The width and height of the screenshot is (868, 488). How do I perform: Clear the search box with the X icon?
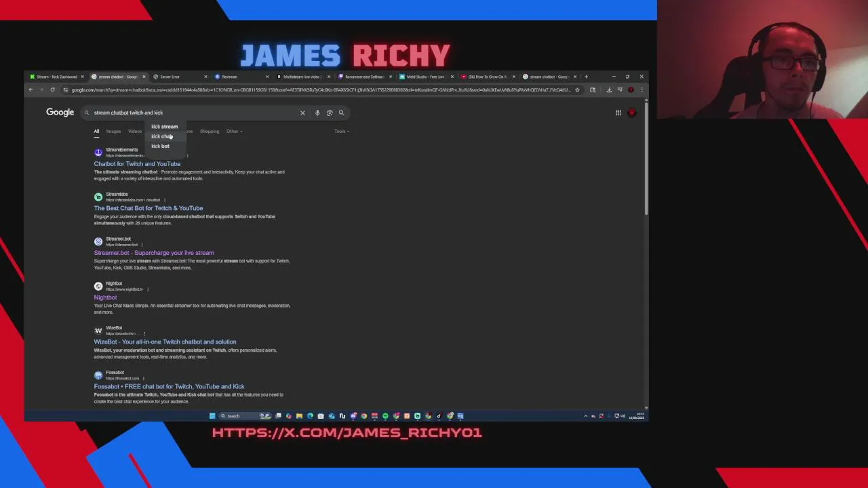302,113
